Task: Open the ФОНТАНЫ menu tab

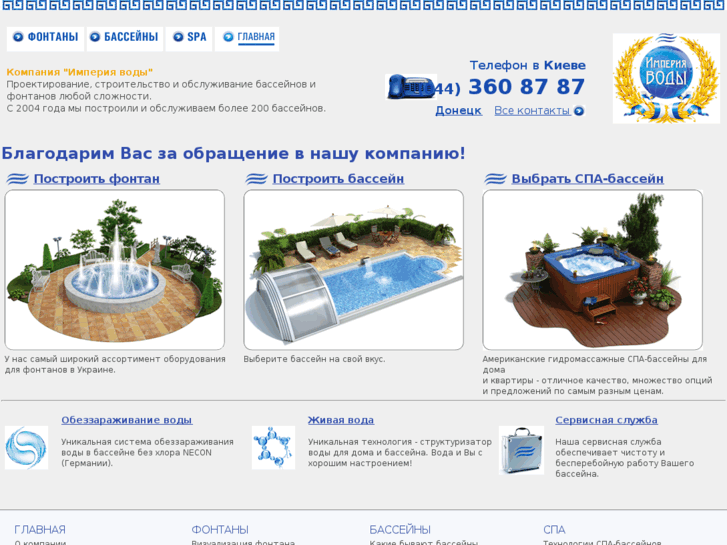Action: (45, 37)
